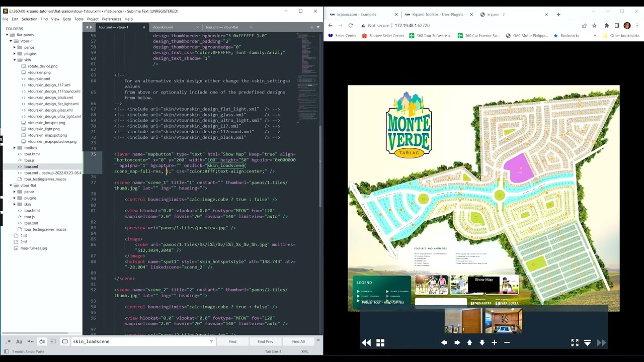Open the Preferences menu in Sublime Text
The image size is (644, 362).
pyautogui.click(x=111, y=19)
